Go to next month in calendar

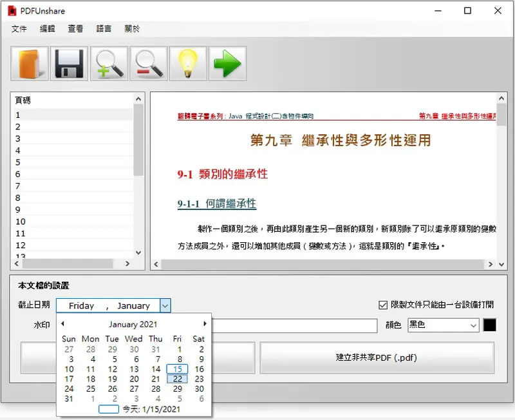coord(205,324)
